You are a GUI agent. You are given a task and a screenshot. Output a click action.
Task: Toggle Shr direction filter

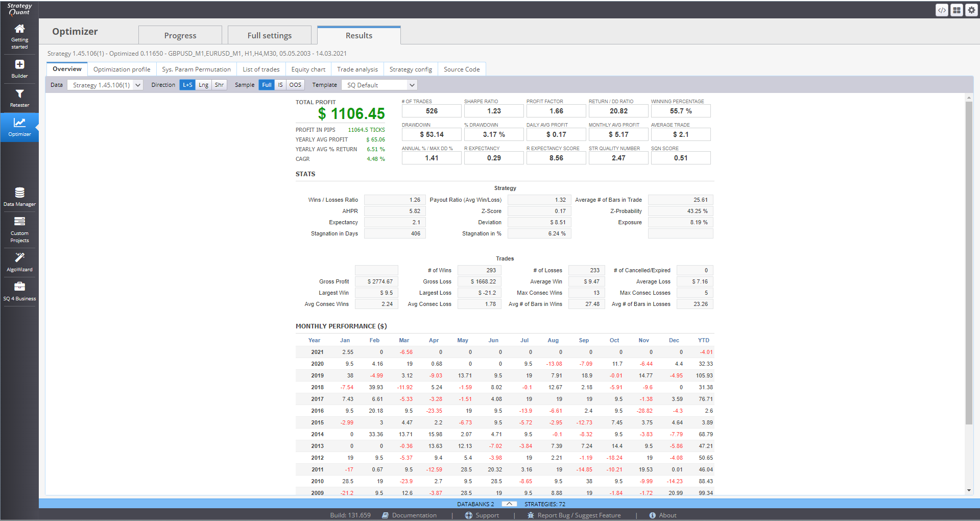click(x=219, y=85)
